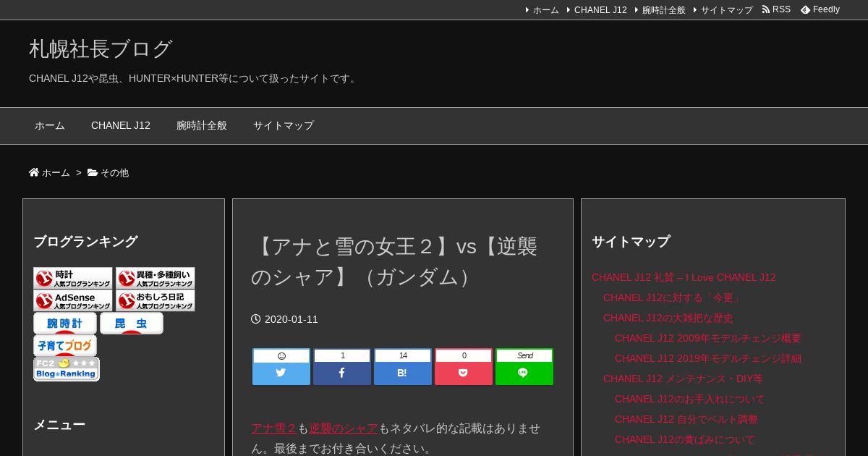Click the article title アナと雪の女王２ vs 逆襲のシャア
Screen dimensions: 868x456
pyautogui.click(x=394, y=261)
